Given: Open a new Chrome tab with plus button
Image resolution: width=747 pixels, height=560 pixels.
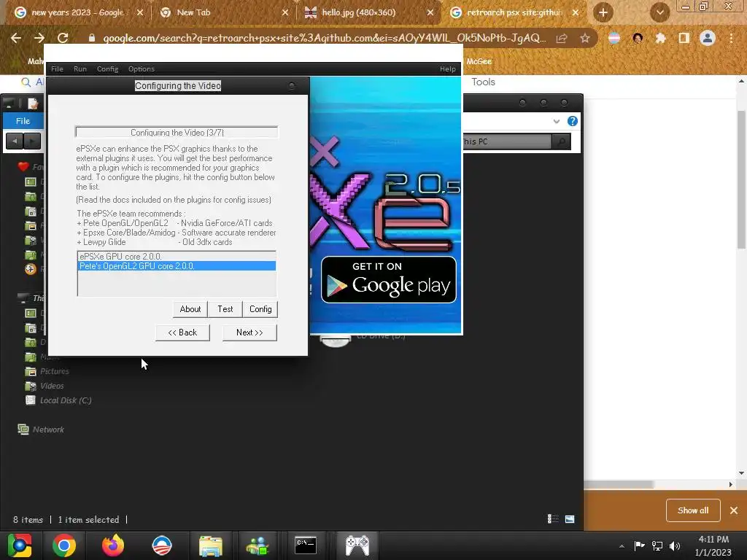Looking at the screenshot, I should pyautogui.click(x=603, y=12).
